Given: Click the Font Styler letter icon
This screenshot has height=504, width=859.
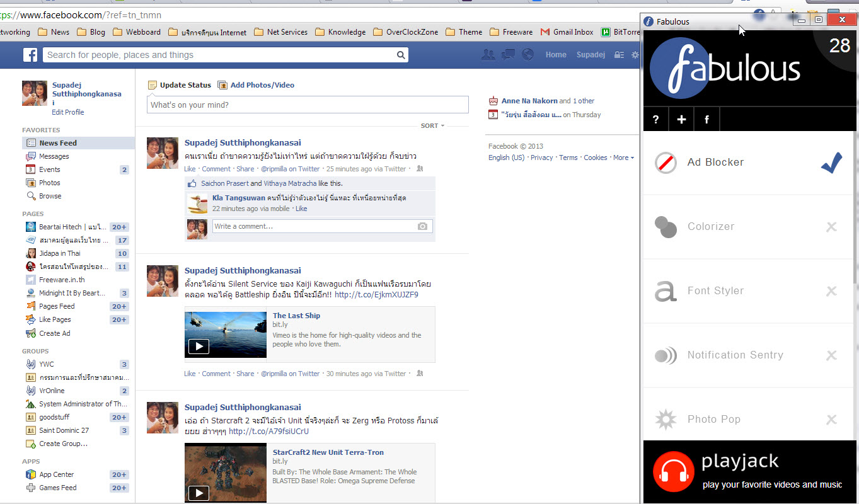Looking at the screenshot, I should coord(666,291).
